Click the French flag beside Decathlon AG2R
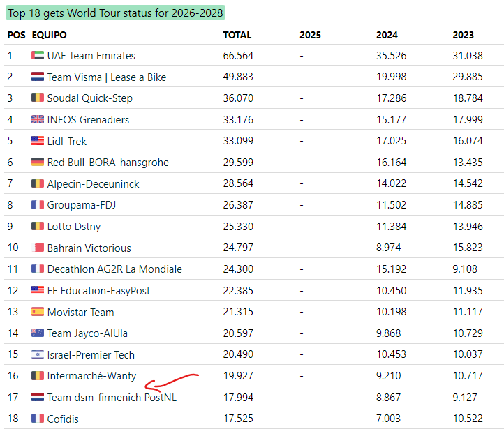Screen dimensions: 504x429 point(38,269)
